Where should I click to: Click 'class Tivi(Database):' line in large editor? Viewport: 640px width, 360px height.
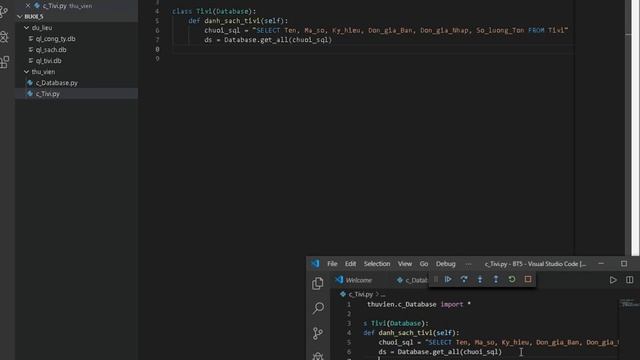click(x=214, y=11)
